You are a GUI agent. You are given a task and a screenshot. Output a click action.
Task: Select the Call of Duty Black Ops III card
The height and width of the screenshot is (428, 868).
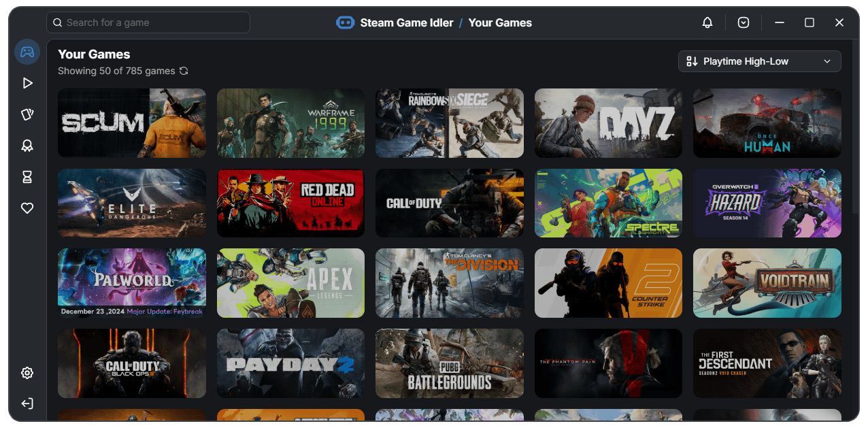click(x=132, y=363)
